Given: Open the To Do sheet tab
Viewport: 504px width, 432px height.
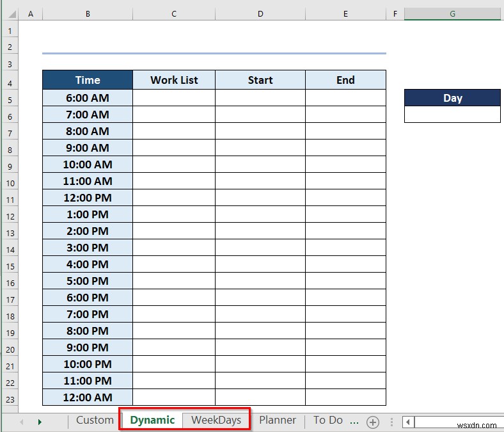Looking at the screenshot, I should [327, 420].
